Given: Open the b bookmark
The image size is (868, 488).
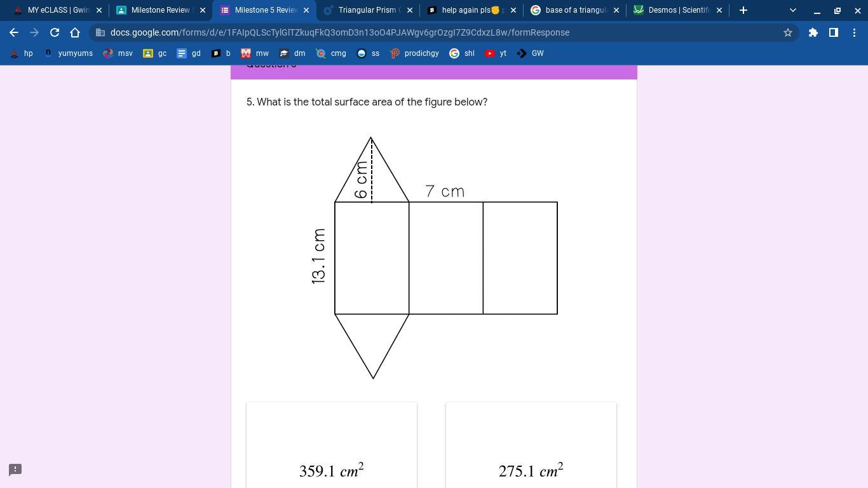Looking at the screenshot, I should [x=221, y=53].
